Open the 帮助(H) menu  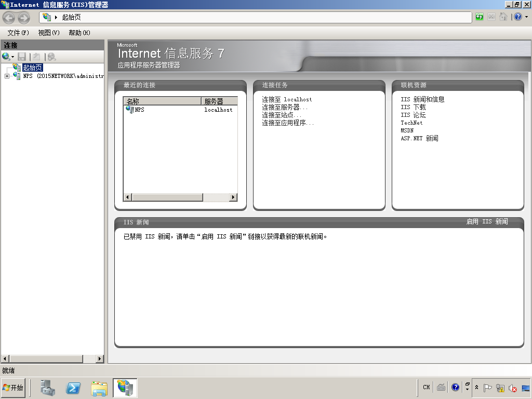pos(79,33)
